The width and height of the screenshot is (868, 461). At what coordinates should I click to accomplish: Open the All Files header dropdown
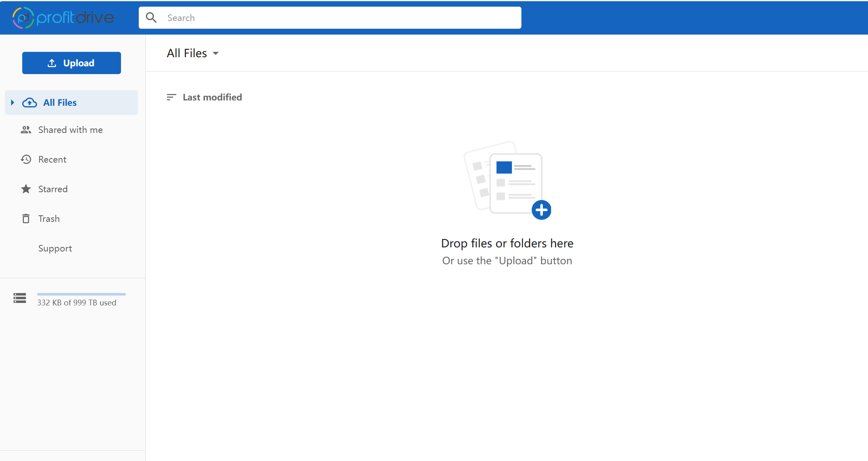pos(193,53)
